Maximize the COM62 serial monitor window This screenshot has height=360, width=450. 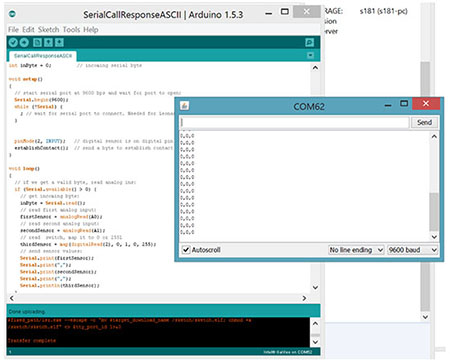click(404, 104)
